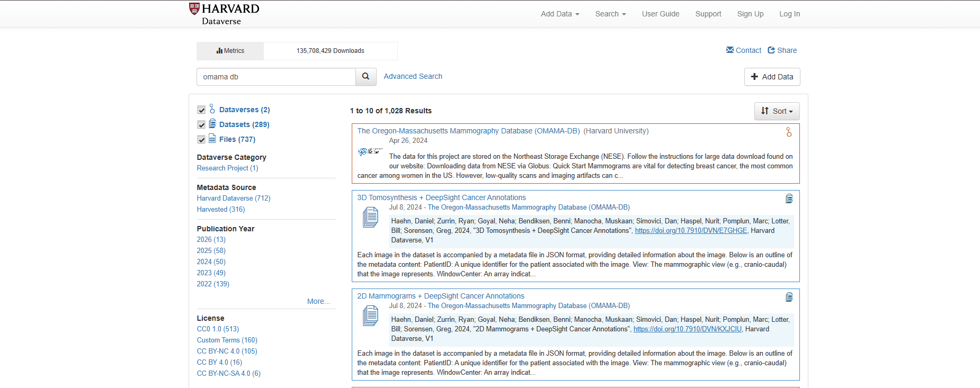Screen dimensions: 980x388
Task: Filter by CC BY-NC-SA 4.0 license
Action: coord(228,373)
